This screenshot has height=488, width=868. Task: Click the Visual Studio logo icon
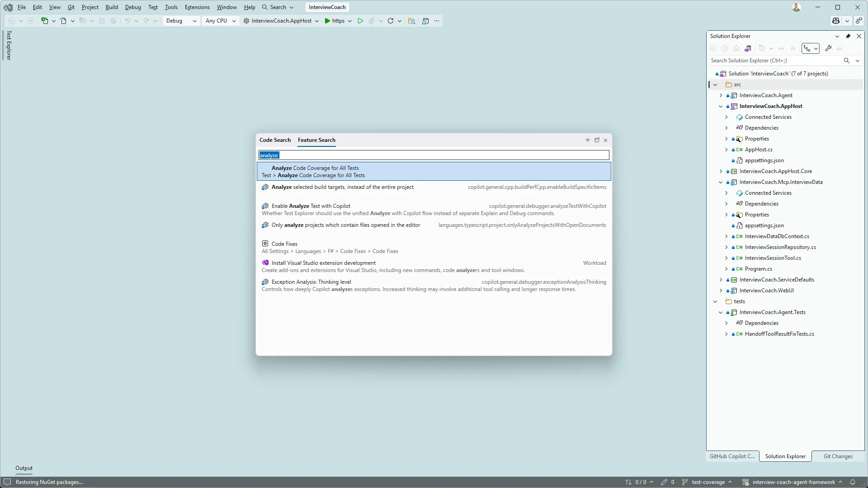click(8, 7)
